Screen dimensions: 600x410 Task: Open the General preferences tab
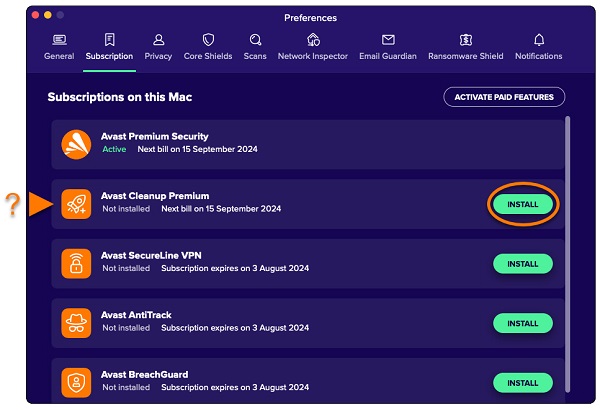pos(59,47)
